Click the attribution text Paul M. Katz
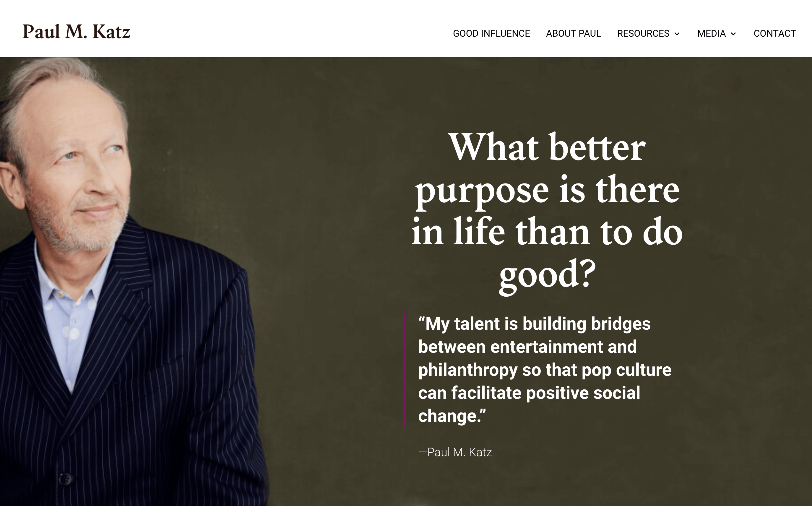812x507 pixels. pyautogui.click(x=455, y=452)
